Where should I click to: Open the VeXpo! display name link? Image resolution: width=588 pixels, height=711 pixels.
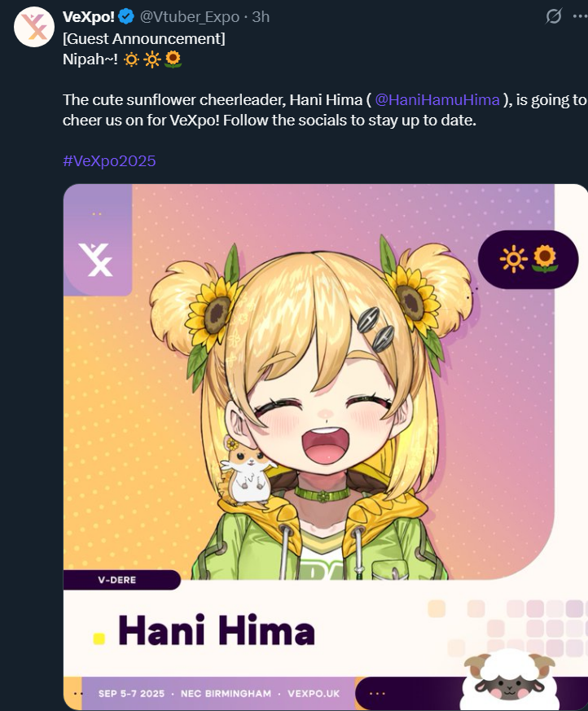[89, 17]
